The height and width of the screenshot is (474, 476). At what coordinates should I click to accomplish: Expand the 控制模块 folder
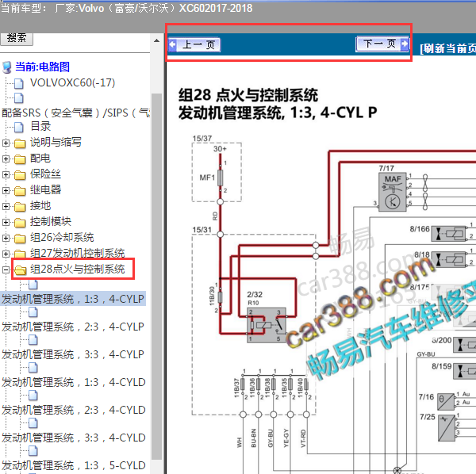click(x=6, y=222)
